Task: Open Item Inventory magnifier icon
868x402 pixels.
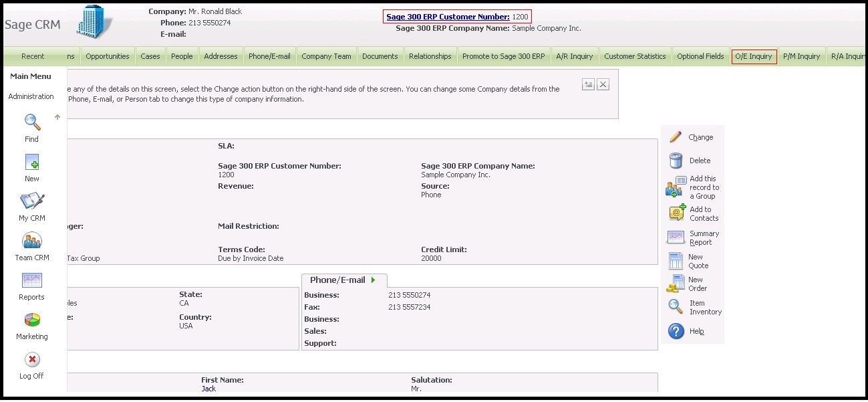Action: tap(676, 307)
